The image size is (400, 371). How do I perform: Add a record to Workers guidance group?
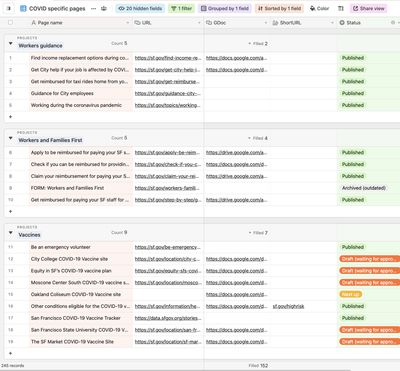tap(10, 117)
